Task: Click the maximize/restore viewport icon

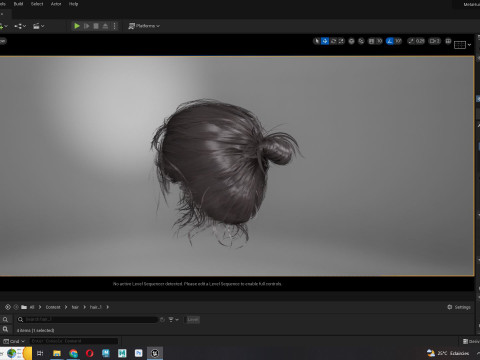Action: click(x=448, y=41)
